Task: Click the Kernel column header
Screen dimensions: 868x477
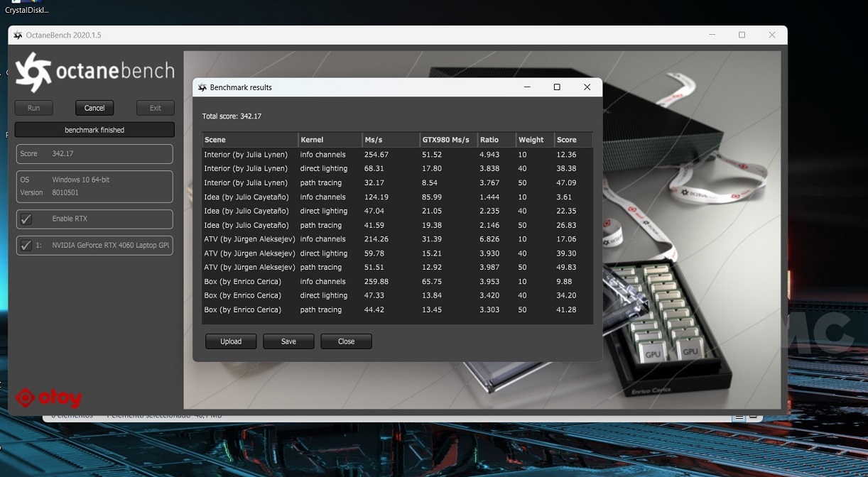Action: [x=329, y=140]
